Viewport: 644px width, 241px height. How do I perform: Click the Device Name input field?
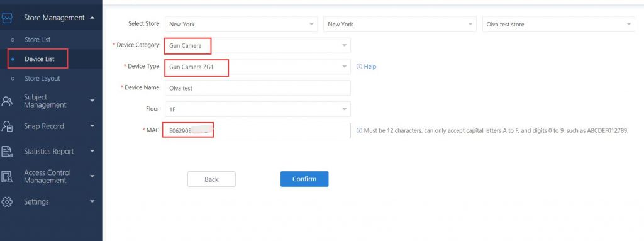tap(257, 88)
